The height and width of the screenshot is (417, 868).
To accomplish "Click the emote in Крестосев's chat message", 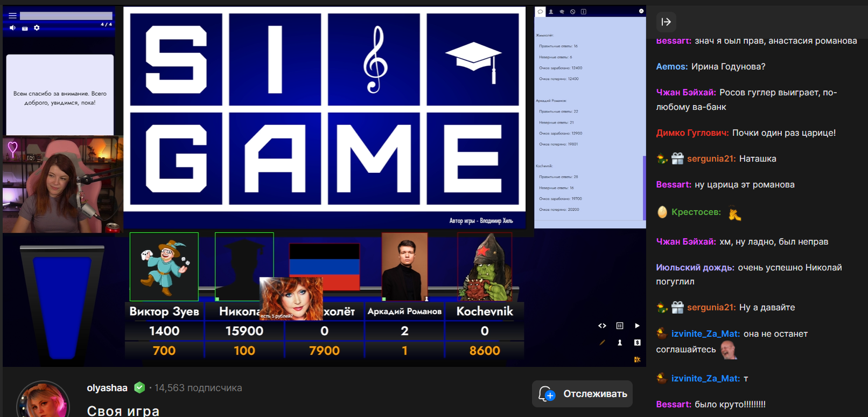I will [734, 214].
